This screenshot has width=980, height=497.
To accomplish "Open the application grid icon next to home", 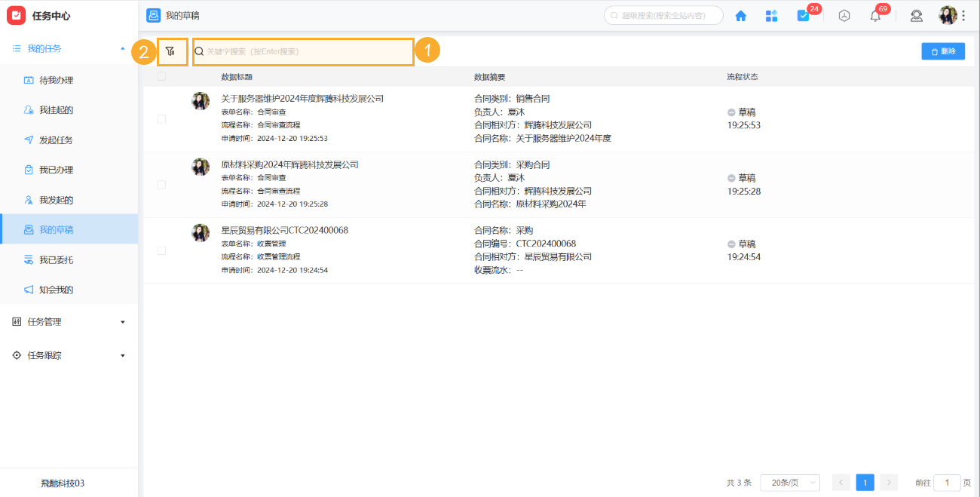I will 771,15.
